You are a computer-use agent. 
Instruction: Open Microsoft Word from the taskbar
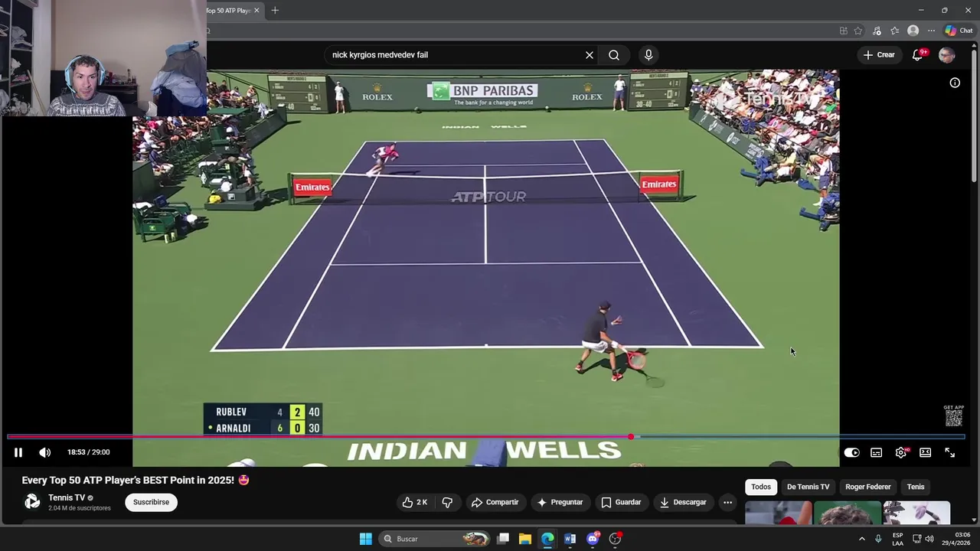[x=570, y=539]
